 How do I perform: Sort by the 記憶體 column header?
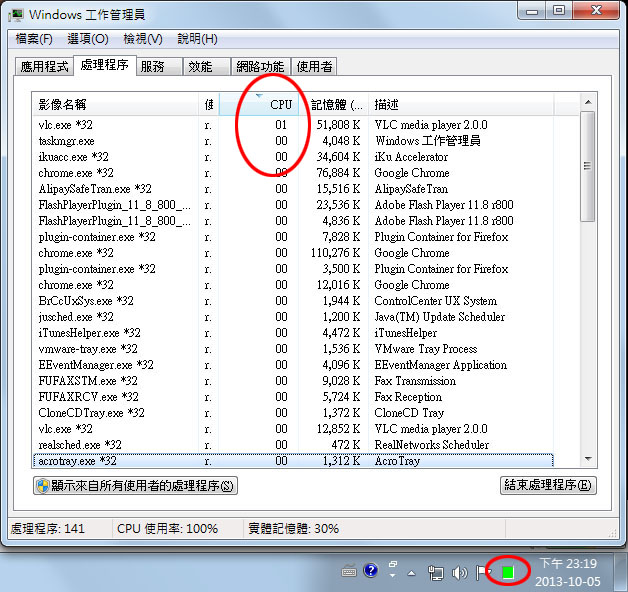pyautogui.click(x=333, y=105)
